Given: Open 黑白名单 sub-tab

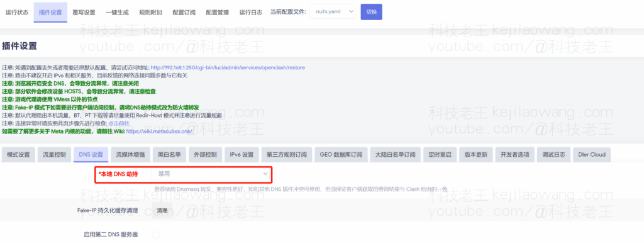Looking at the screenshot, I should coord(169,155).
